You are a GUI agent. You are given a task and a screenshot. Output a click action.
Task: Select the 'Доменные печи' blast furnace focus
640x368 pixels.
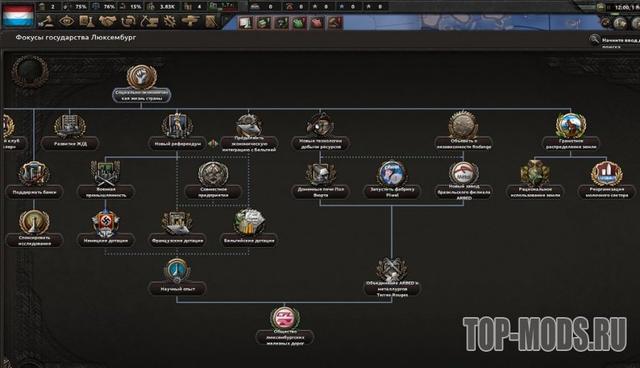(320, 180)
